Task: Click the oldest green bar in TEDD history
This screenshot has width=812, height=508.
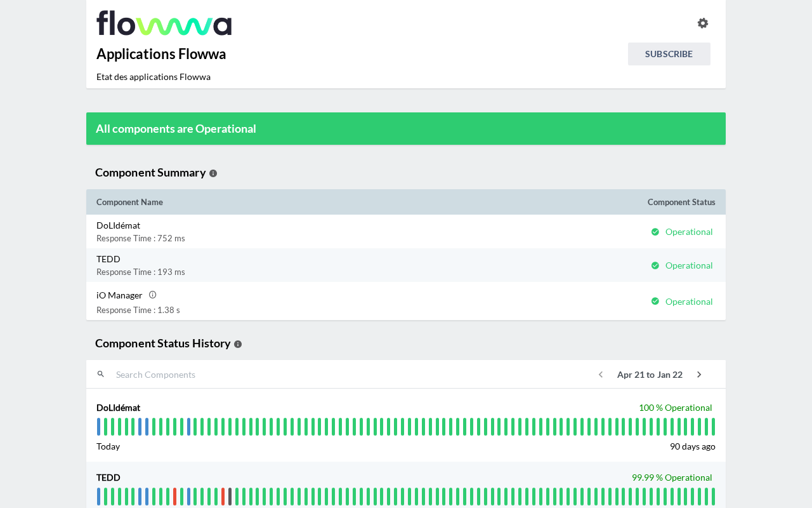Action: (713, 497)
